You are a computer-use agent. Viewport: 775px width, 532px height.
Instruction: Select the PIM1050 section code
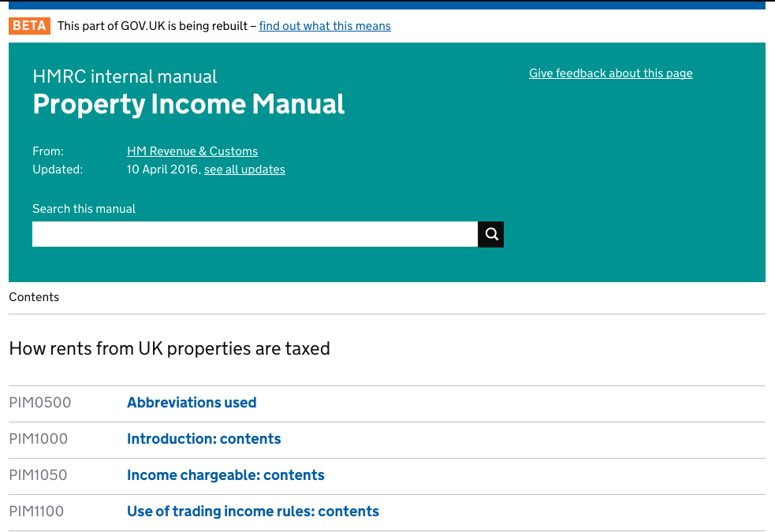pyautogui.click(x=38, y=475)
